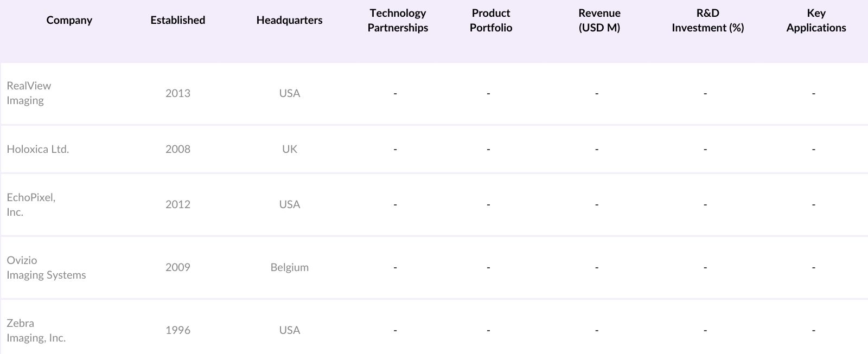Click the Established column header
This screenshot has height=354, width=868.
click(177, 21)
